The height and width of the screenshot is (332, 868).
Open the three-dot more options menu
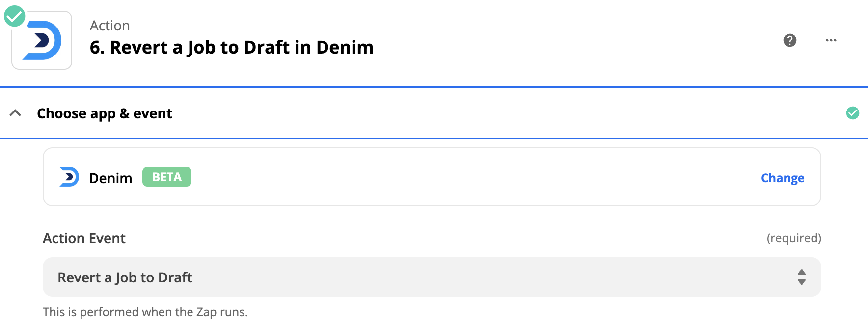831,40
